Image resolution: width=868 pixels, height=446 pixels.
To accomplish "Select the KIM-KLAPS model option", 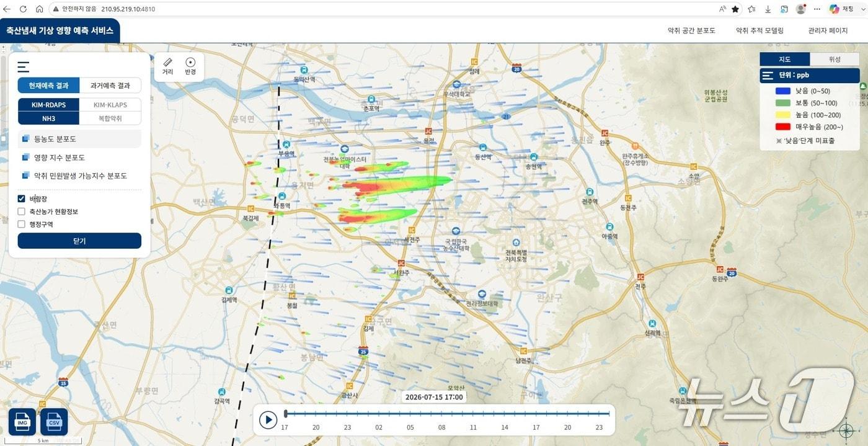I will (110, 105).
